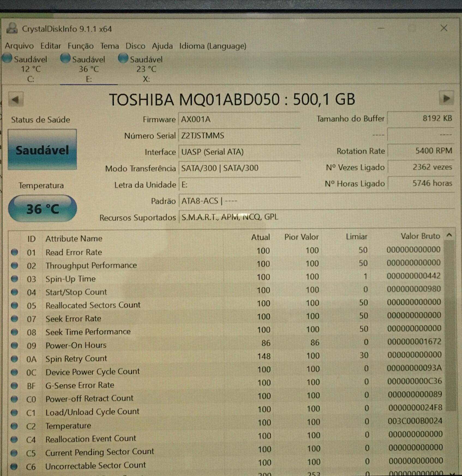Click scroll-up arrow of attribute list
Image resolution: width=462 pixels, height=476 pixels.
tap(449, 235)
